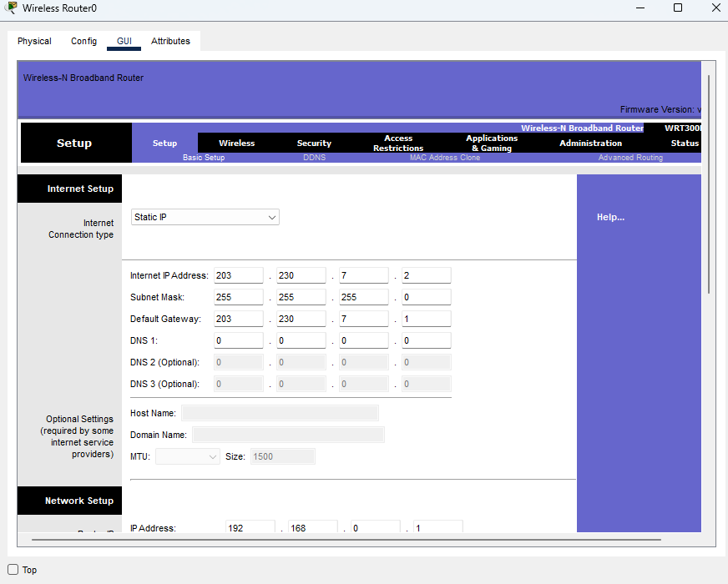Go to Basic Setup submenu
This screenshot has width=728, height=584.
coord(204,158)
